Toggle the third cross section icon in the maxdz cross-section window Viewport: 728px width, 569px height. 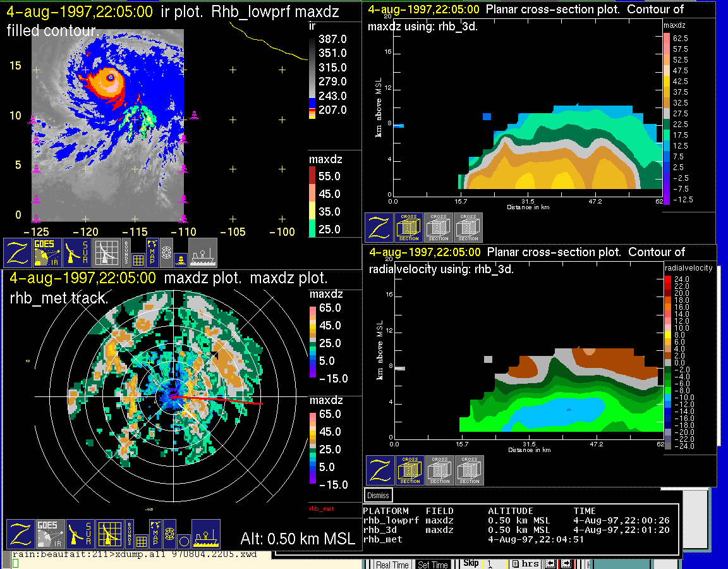468,228
